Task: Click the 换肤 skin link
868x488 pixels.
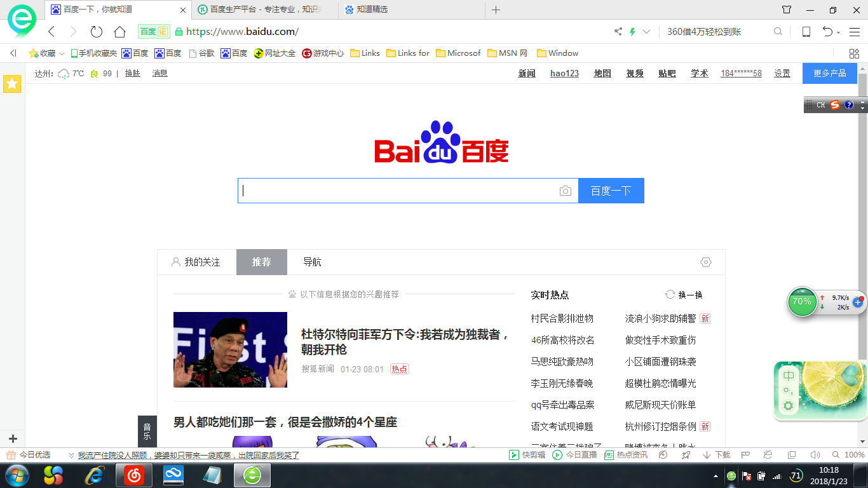Action: coord(132,73)
